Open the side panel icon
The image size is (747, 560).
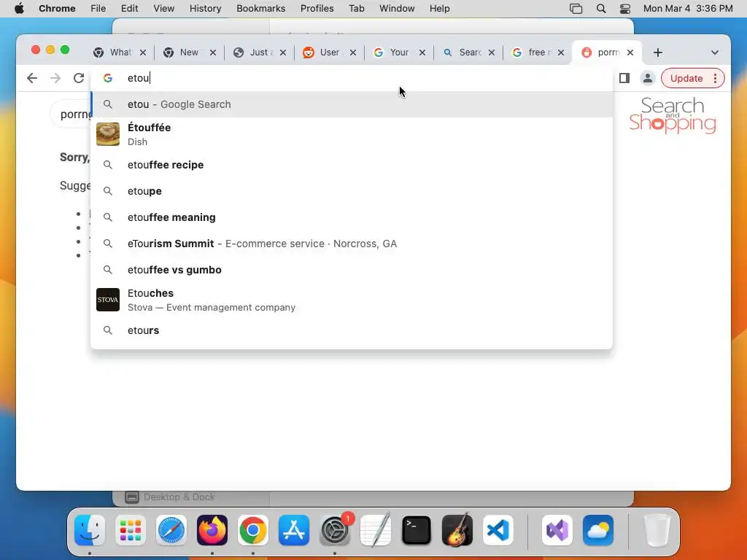click(624, 78)
